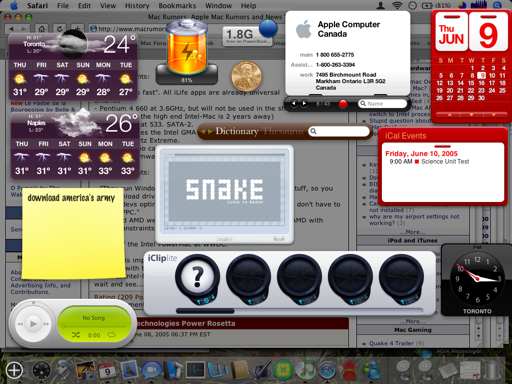This screenshot has height=384, width=512.
Task: Click the today diamond in Calendar widget
Action: click(471, 114)
